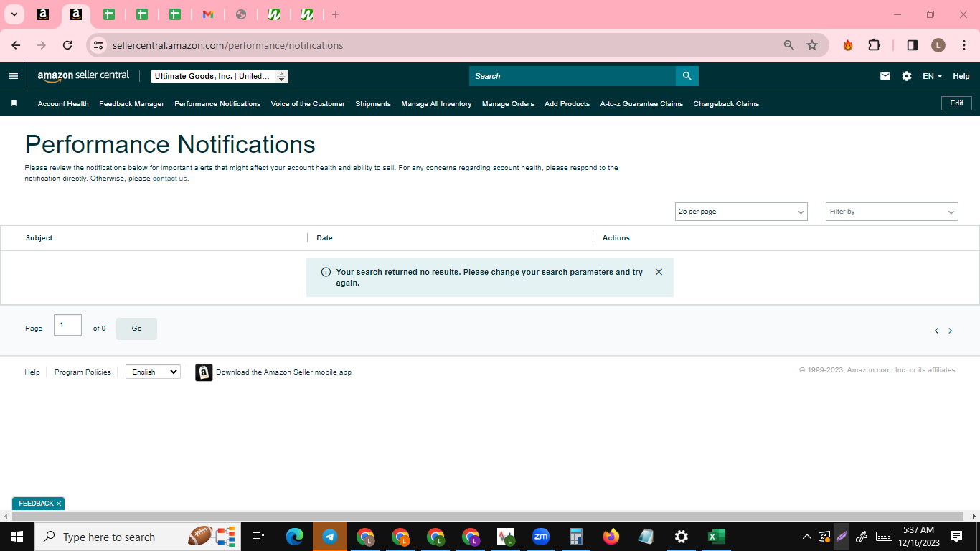Open the 25 per page dropdown
The image size is (980, 551).
(741, 212)
